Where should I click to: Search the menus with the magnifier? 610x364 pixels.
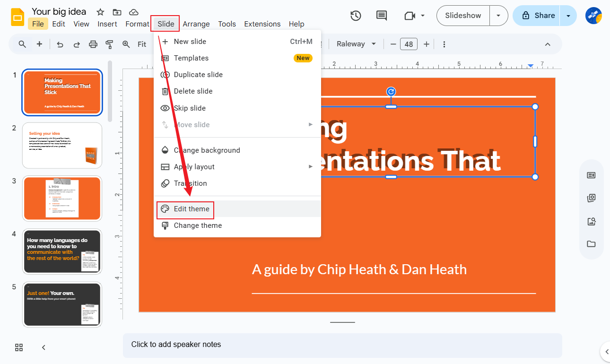22,44
